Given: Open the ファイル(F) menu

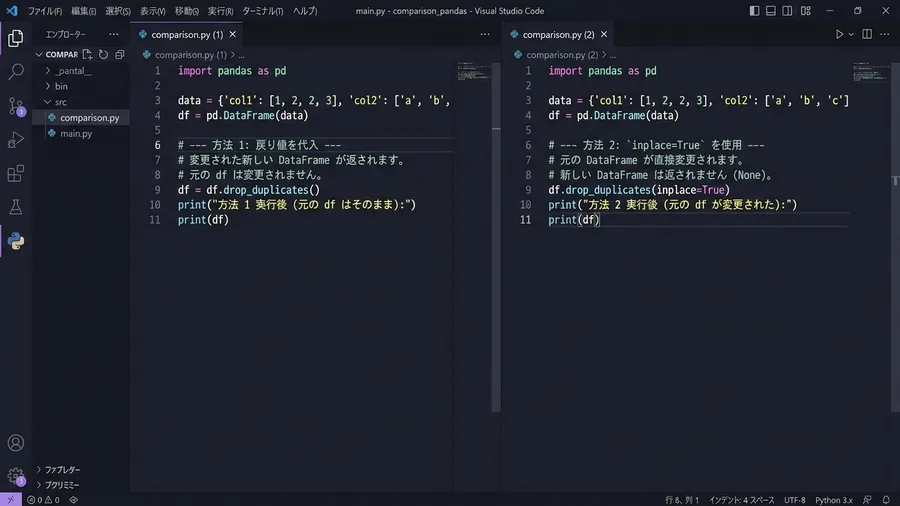Looking at the screenshot, I should coord(45,11).
